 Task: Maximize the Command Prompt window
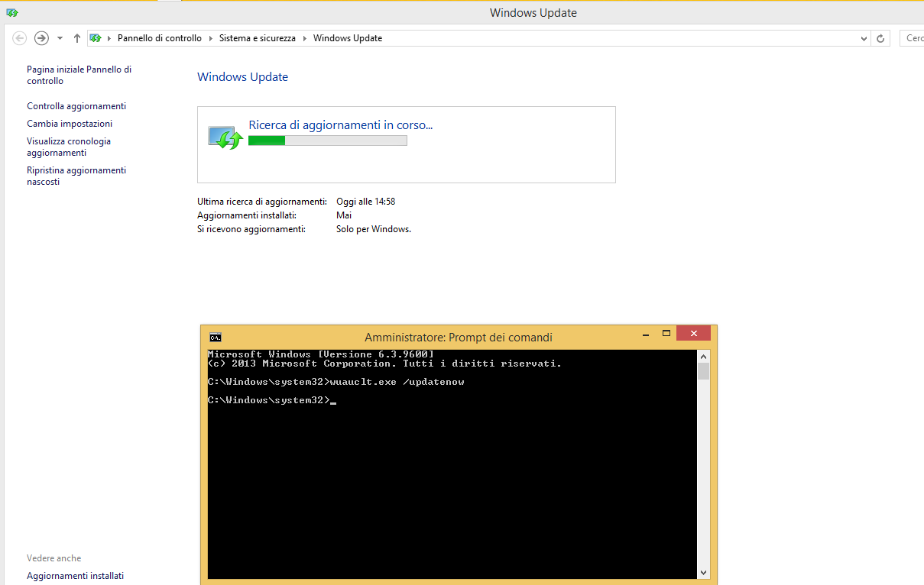tap(666, 334)
